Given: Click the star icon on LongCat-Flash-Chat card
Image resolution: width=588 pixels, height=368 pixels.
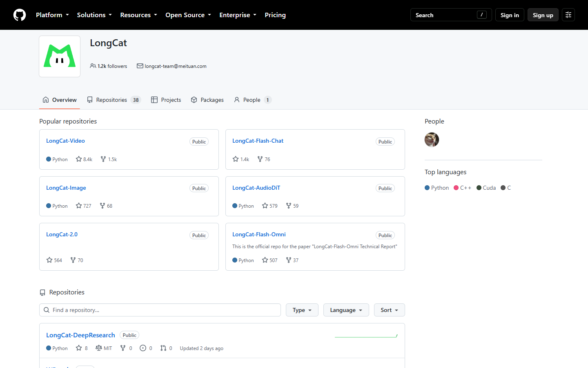Looking at the screenshot, I should point(236,159).
